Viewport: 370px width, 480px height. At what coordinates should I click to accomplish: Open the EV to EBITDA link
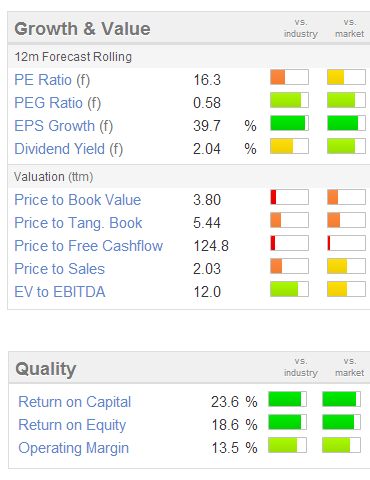click(x=60, y=292)
